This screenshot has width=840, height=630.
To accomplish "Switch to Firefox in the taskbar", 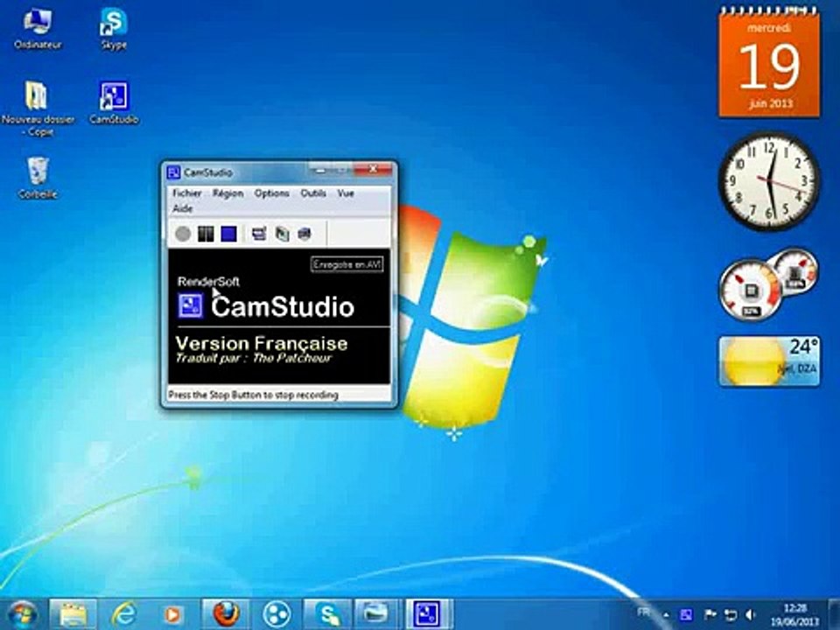I will point(226,614).
